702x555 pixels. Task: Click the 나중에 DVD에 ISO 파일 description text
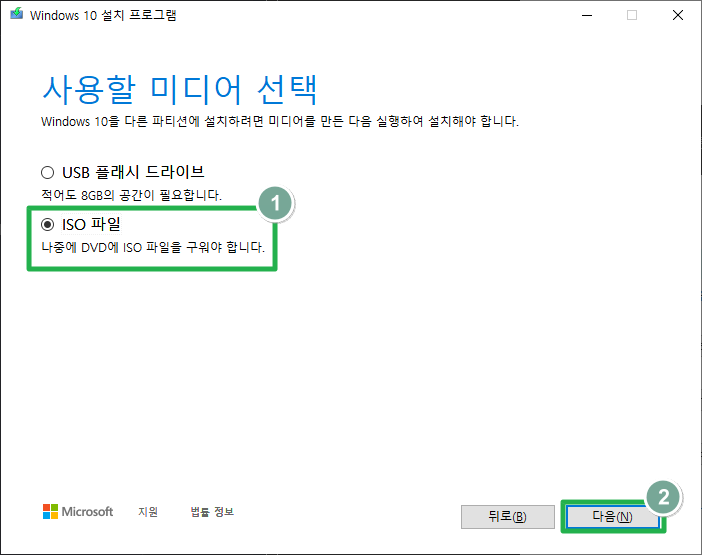tap(150, 247)
